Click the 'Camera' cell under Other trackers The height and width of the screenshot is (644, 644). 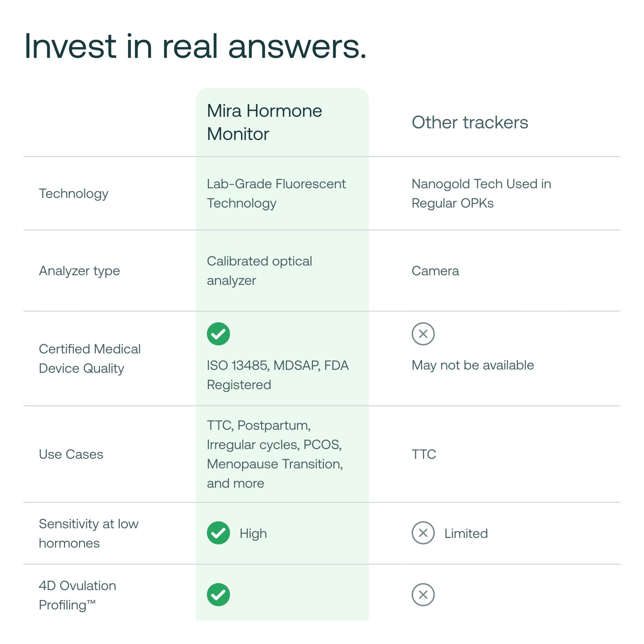(x=435, y=271)
